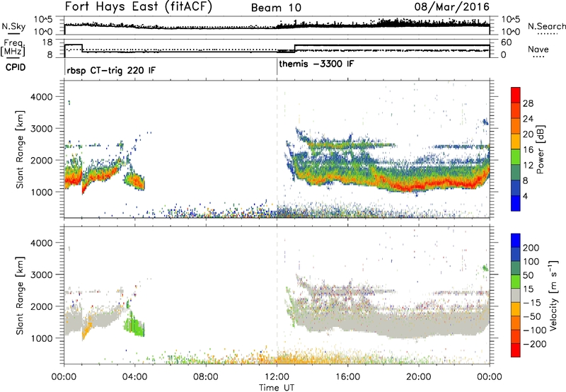Click the date '08/Mar/2016'
566x392 pixels.
(451, 6)
